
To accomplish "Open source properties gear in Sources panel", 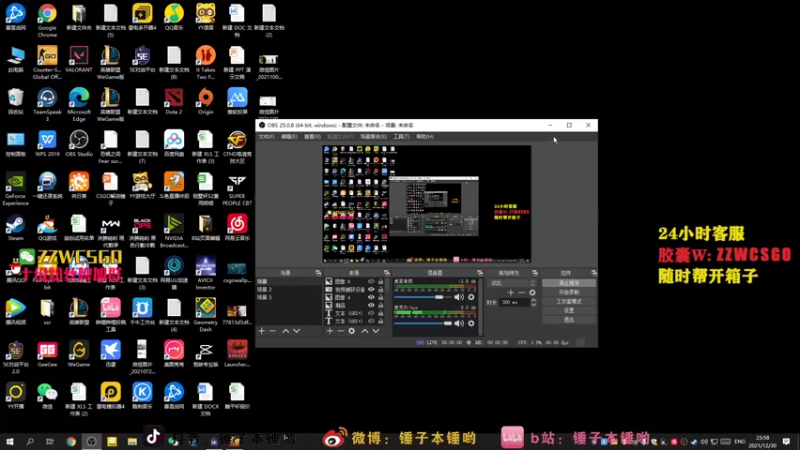I will [x=352, y=331].
